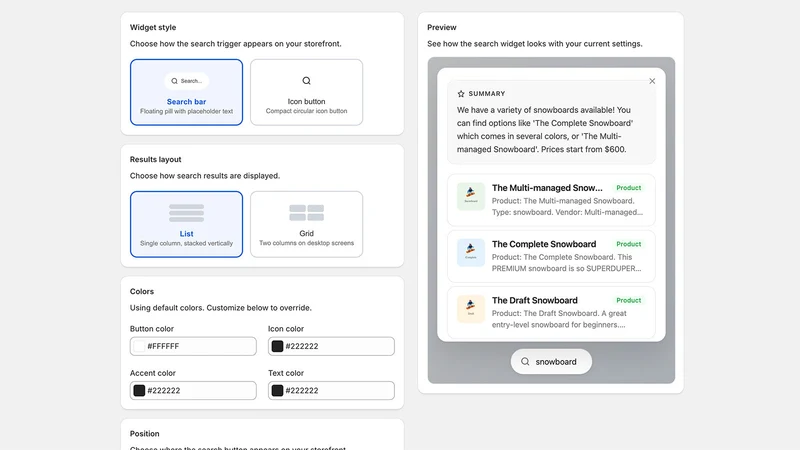Viewport: 800px width, 450px height.
Task: Open the Accent color dark swatch
Action: 139,391
